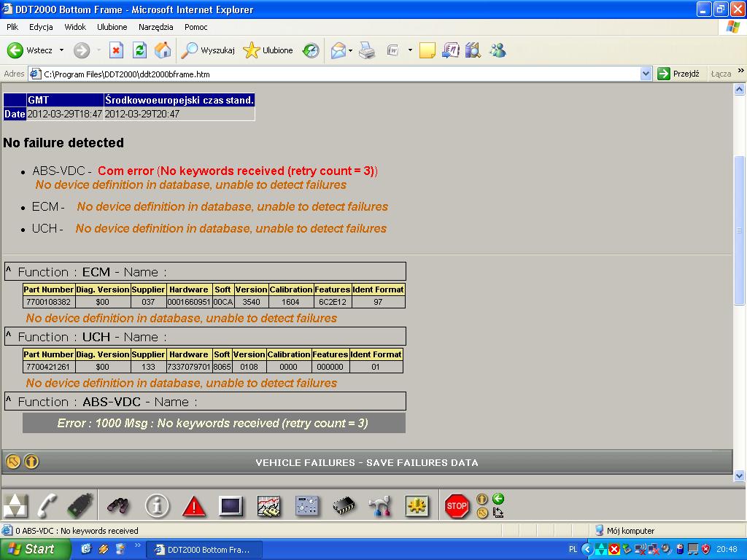The height and width of the screenshot is (560, 747).
Task: Open the Pomoc menu
Action: [196, 27]
